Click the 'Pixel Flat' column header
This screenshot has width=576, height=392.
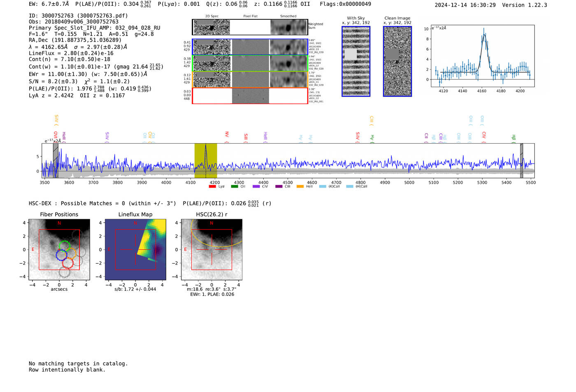coord(251,16)
